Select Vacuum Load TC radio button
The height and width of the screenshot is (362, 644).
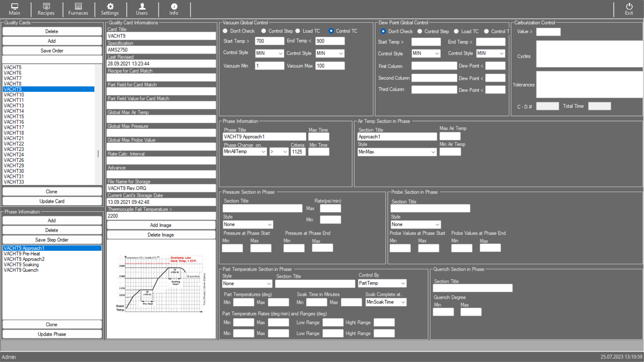pyautogui.click(x=298, y=31)
